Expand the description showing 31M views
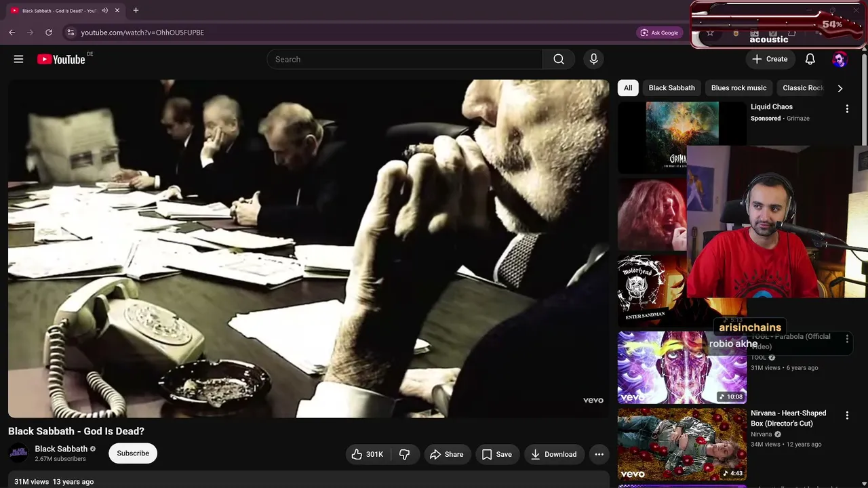868x488 pixels. (x=309, y=481)
